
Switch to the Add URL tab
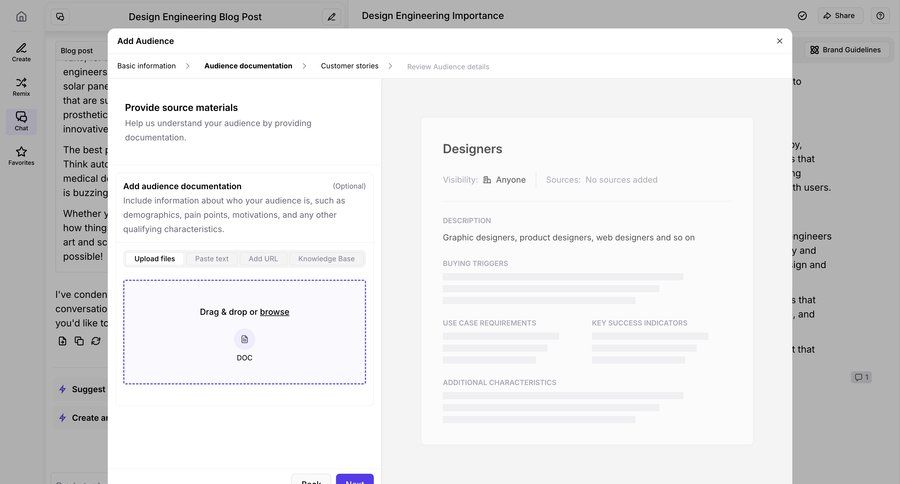pyautogui.click(x=263, y=259)
